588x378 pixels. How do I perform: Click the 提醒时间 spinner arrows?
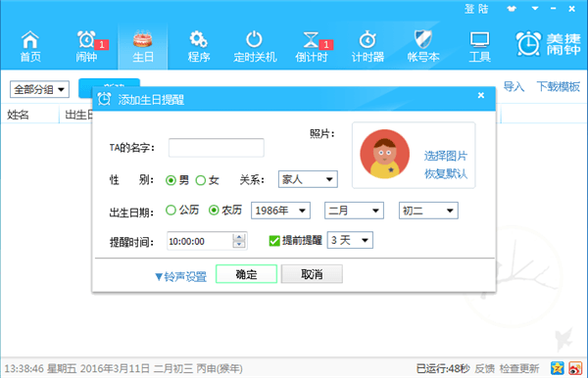(x=239, y=241)
